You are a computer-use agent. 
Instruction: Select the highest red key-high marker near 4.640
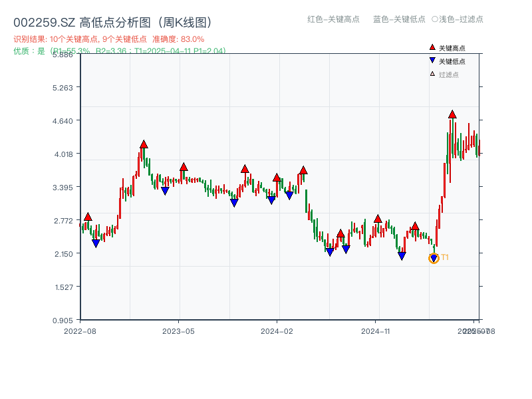coord(452,114)
